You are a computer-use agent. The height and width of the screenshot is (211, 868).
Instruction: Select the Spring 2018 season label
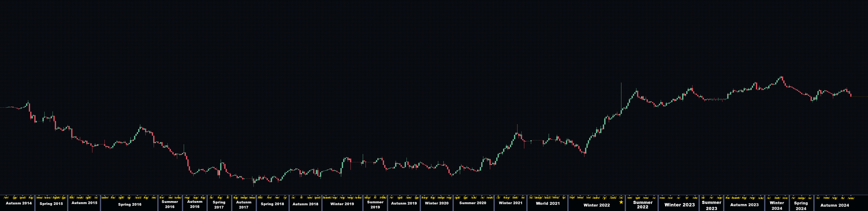click(x=272, y=204)
